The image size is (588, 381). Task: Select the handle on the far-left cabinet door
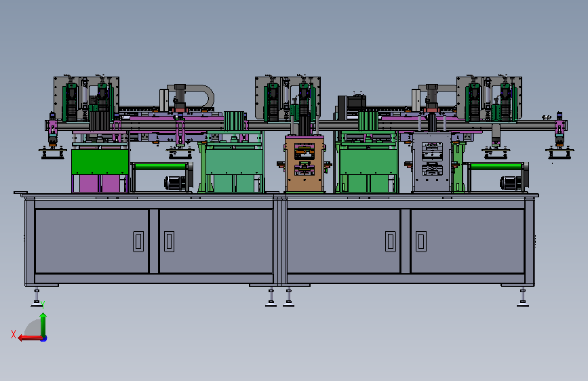pyautogui.click(x=138, y=241)
